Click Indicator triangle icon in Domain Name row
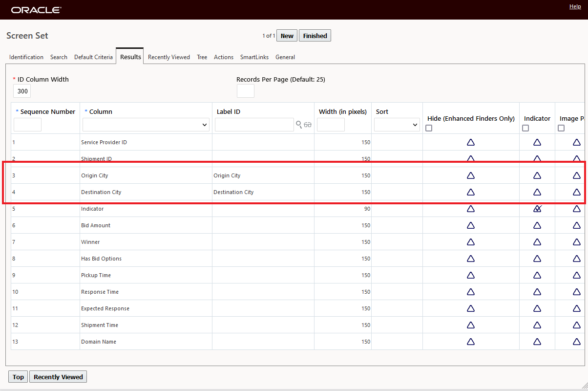Screen dimensions: 588x391 tap(537, 342)
